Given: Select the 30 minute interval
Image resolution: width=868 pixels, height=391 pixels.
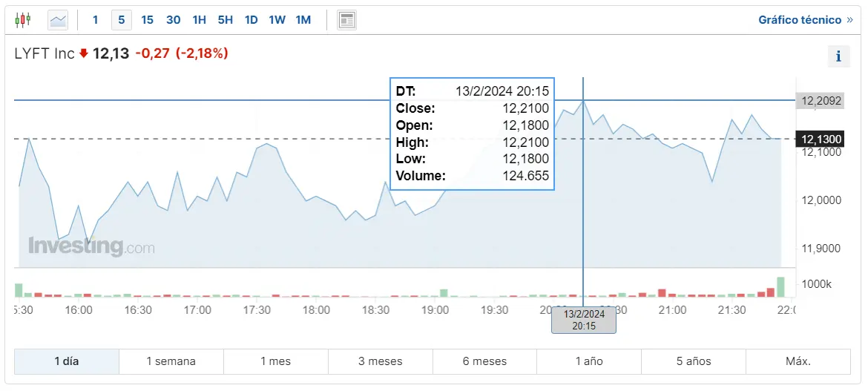Looking at the screenshot, I should pyautogui.click(x=173, y=20).
